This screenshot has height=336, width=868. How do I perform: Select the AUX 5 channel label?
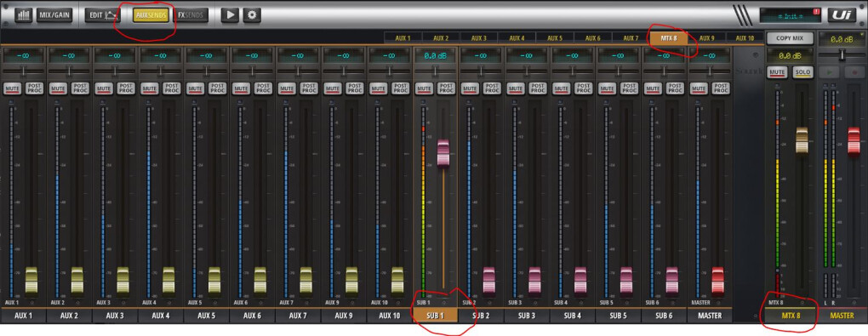(206, 316)
